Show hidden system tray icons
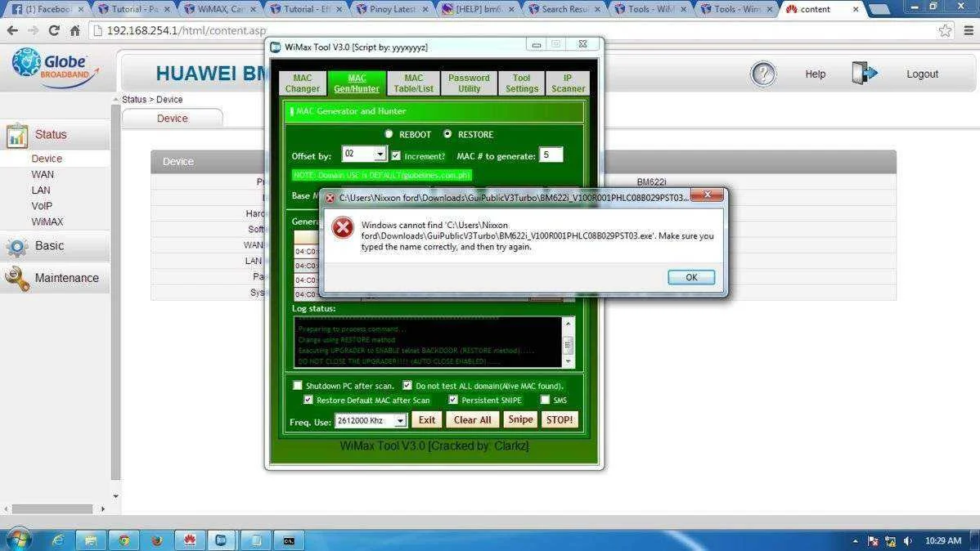The height and width of the screenshot is (551, 980). (x=855, y=541)
